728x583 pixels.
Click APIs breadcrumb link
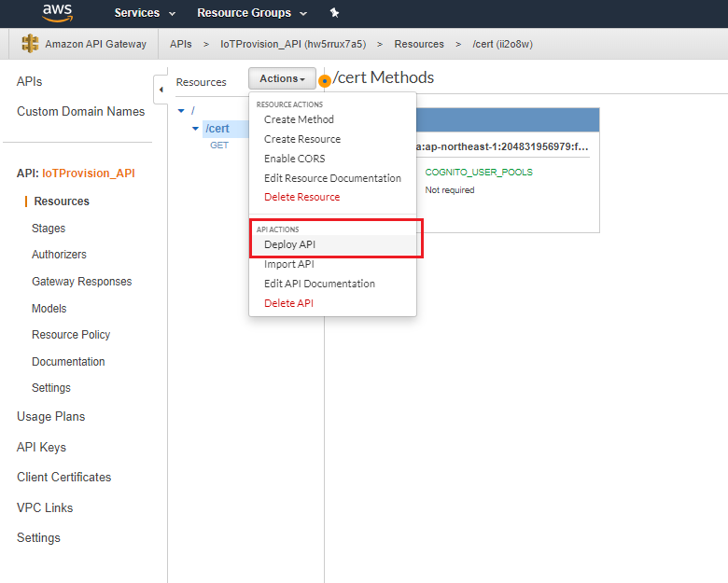tap(181, 44)
